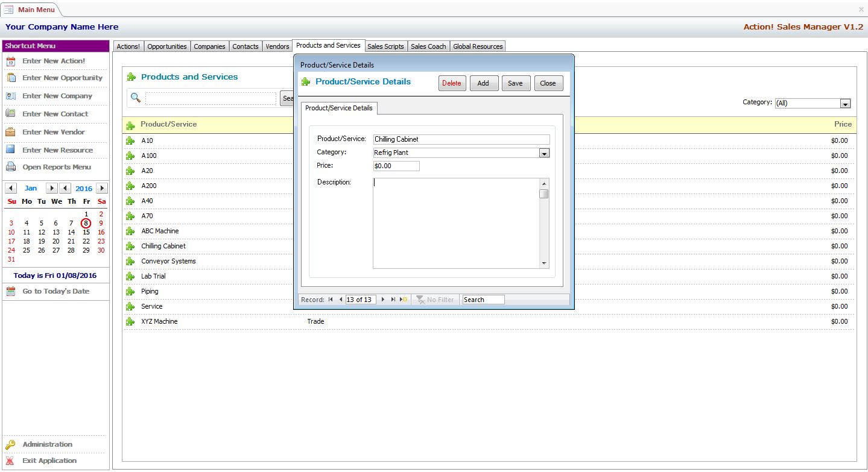868x472 pixels.
Task: Click the Open Reports Menu printer icon
Action: (x=10, y=167)
